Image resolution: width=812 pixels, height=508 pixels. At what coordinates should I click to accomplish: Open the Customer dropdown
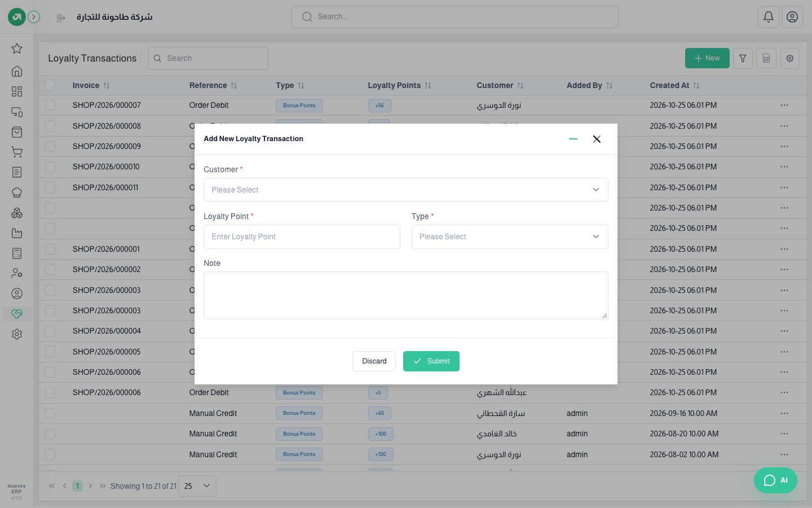coord(406,190)
